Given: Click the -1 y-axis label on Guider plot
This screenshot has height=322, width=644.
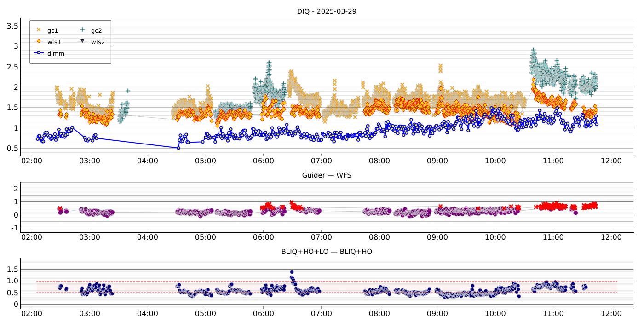Looking at the screenshot, I should 14,228.
